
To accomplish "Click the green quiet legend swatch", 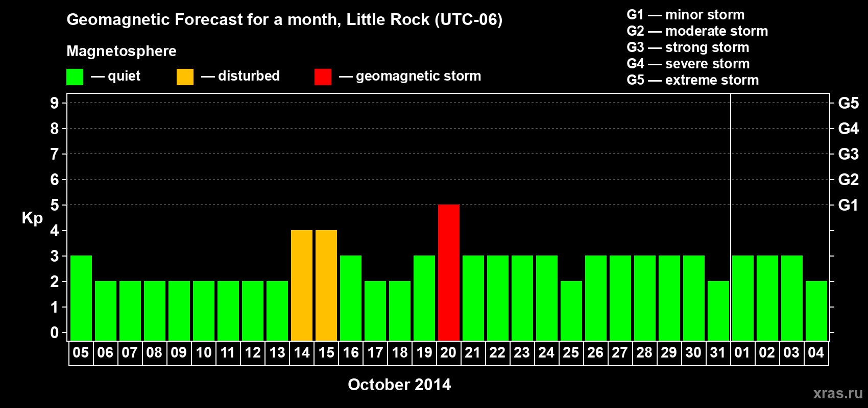I will (x=75, y=77).
